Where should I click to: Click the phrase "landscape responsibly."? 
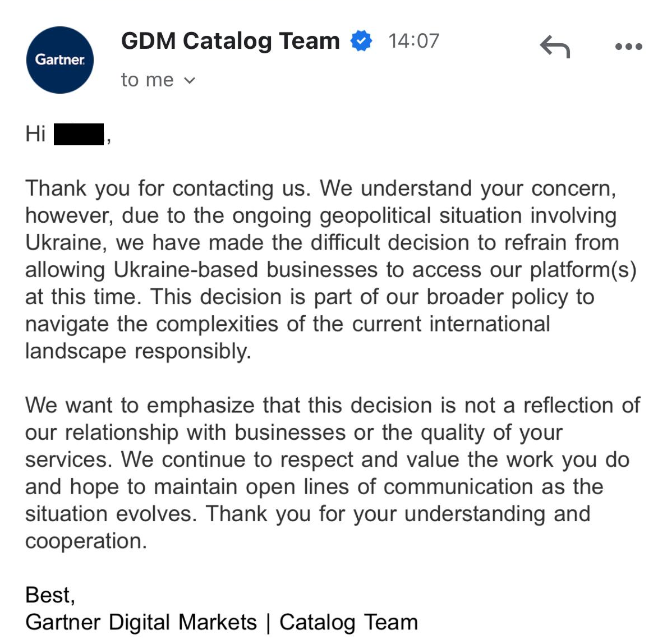pyautogui.click(x=138, y=351)
